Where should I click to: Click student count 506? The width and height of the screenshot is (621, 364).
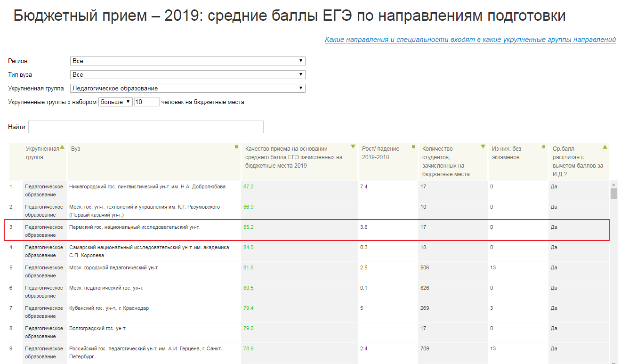point(425,267)
